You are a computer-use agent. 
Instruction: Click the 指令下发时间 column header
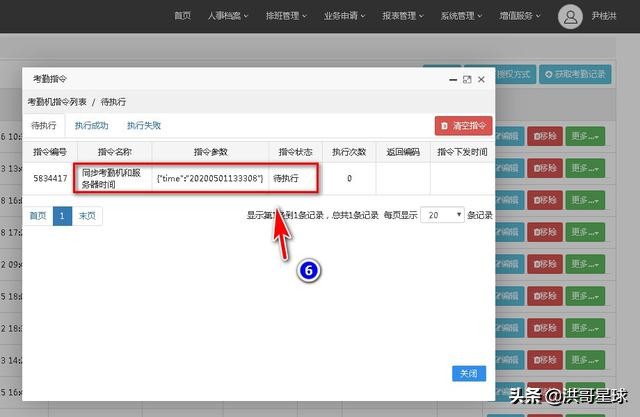(x=462, y=152)
